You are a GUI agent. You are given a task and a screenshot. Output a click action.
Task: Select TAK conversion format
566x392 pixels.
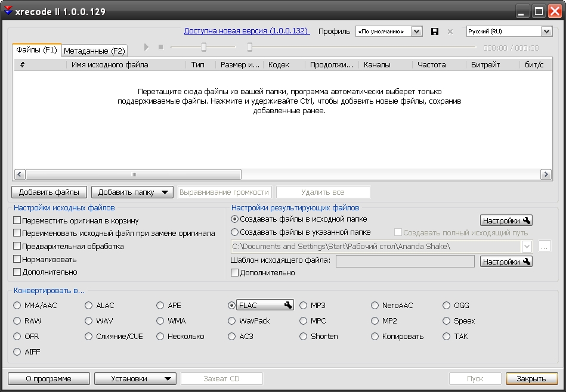(447, 336)
